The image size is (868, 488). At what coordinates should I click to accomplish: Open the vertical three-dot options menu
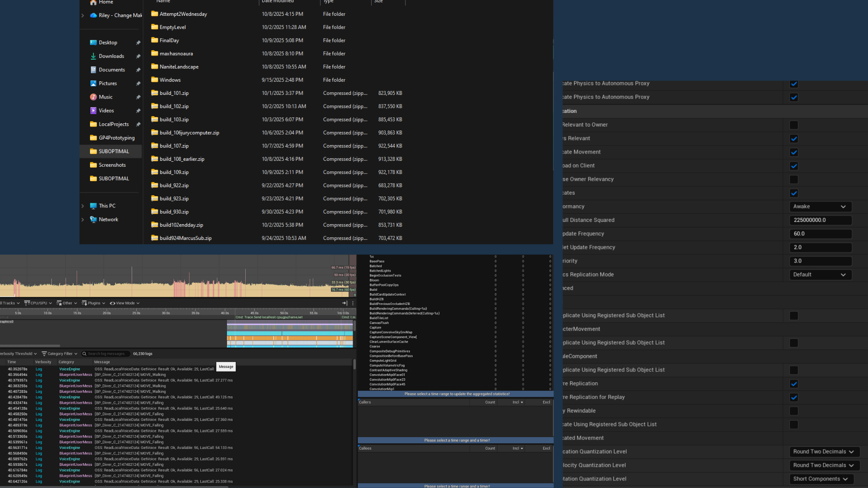353,303
